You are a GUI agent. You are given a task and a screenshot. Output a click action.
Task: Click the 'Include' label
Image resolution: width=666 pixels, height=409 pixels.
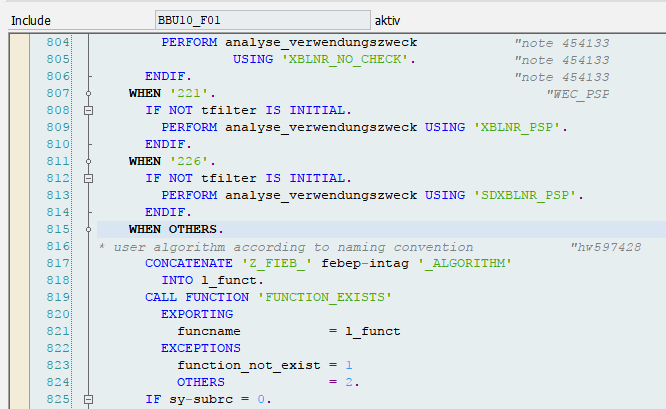31,20
